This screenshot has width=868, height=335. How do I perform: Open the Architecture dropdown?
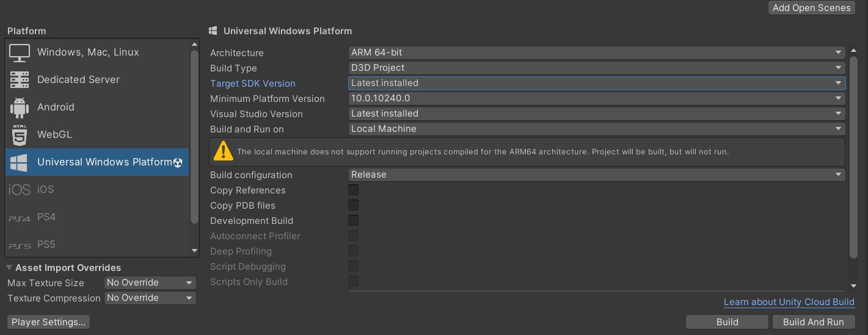[x=596, y=52]
